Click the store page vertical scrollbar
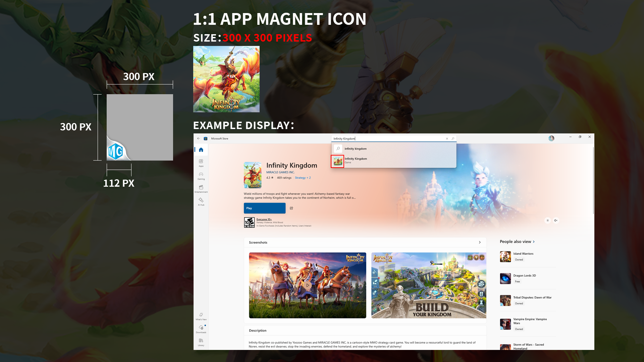Screen dimensions: 644x362 pos(593,180)
